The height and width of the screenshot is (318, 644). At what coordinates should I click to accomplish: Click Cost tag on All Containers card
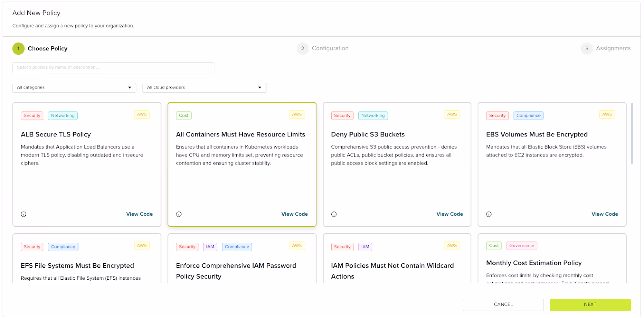click(184, 116)
